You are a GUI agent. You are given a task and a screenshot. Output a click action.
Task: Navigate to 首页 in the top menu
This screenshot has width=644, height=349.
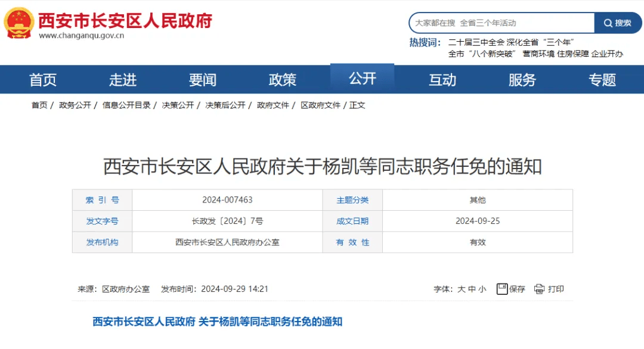42,79
